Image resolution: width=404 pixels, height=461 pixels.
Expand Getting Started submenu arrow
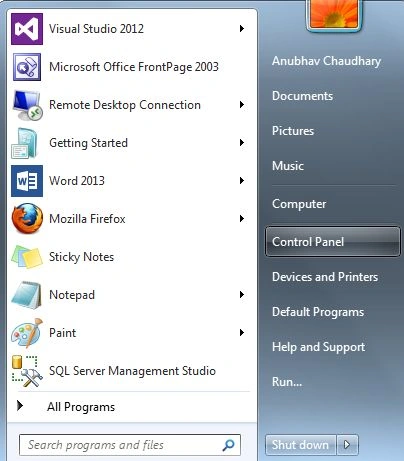[x=242, y=143]
